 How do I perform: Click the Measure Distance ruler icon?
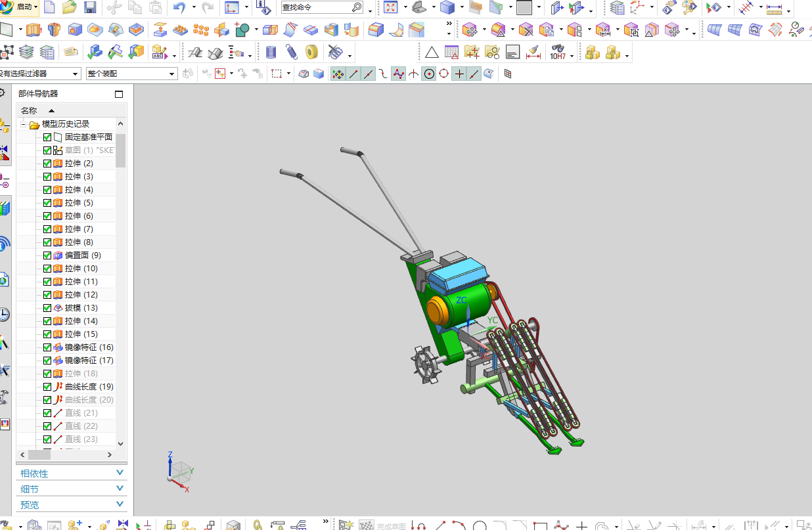(775, 8)
